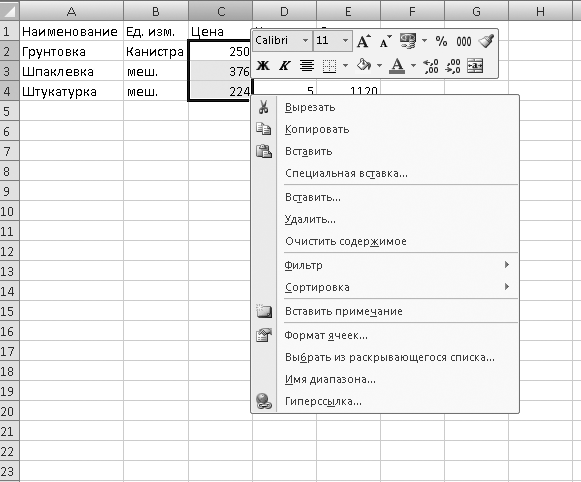Apply borders from mini toolbar
581x482 pixels.
click(x=329, y=66)
